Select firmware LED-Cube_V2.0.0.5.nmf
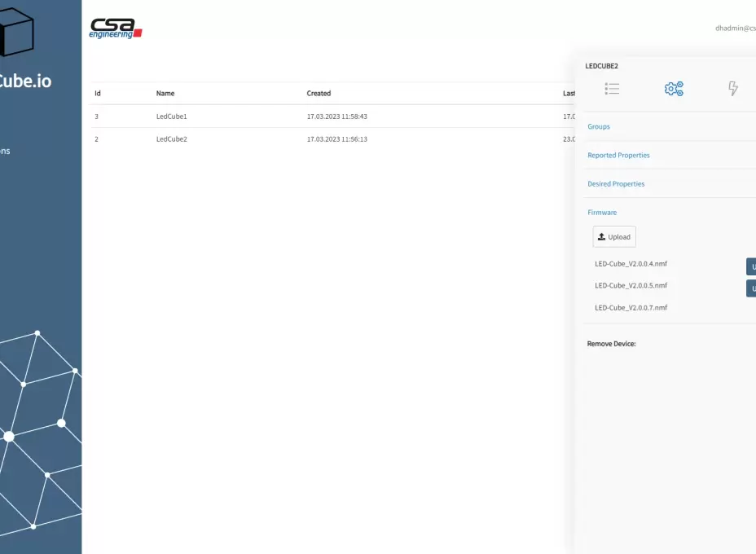The image size is (756, 554). (631, 285)
